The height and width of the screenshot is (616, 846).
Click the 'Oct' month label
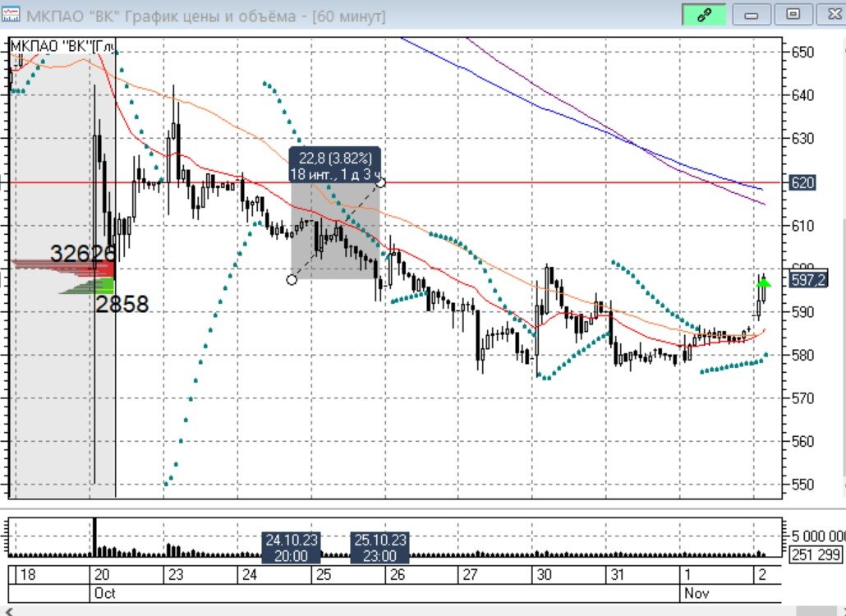tap(104, 593)
